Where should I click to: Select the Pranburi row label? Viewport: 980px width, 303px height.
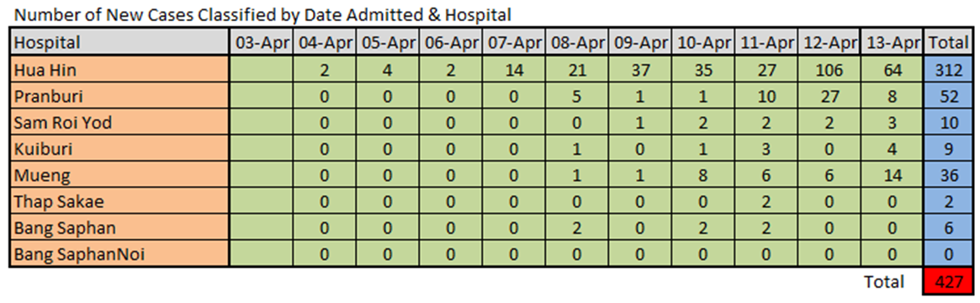click(x=119, y=97)
